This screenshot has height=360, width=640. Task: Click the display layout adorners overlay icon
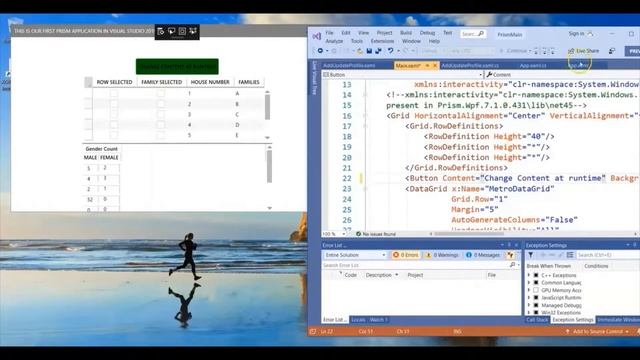(182, 31)
